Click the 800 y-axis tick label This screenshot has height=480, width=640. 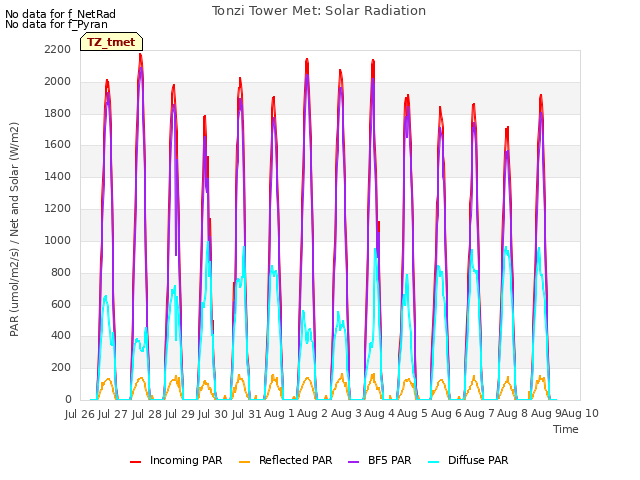click(x=61, y=272)
